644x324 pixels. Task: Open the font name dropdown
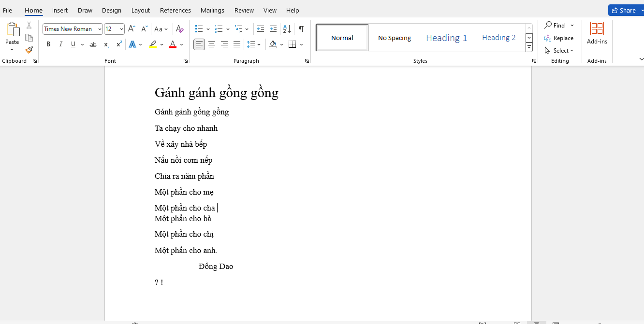tap(100, 29)
